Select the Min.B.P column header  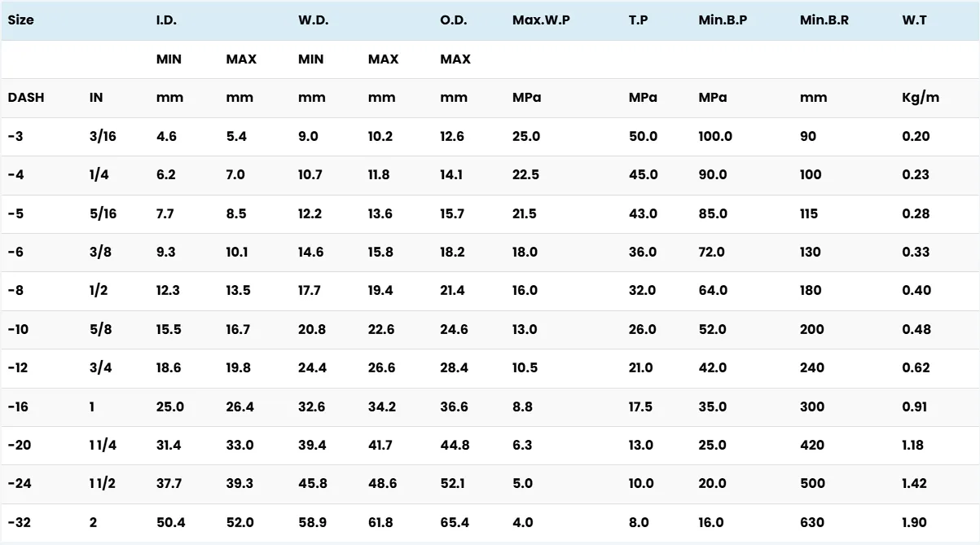[x=723, y=20]
